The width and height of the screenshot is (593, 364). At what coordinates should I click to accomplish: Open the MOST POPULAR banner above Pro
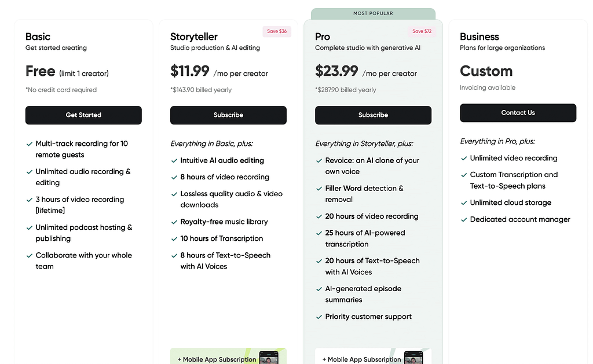[x=373, y=13]
